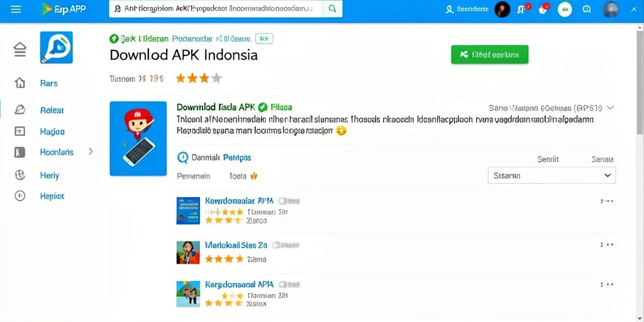Screen dimensions: 644x322
Task: Select the Pernanein tab
Action: 194,176
